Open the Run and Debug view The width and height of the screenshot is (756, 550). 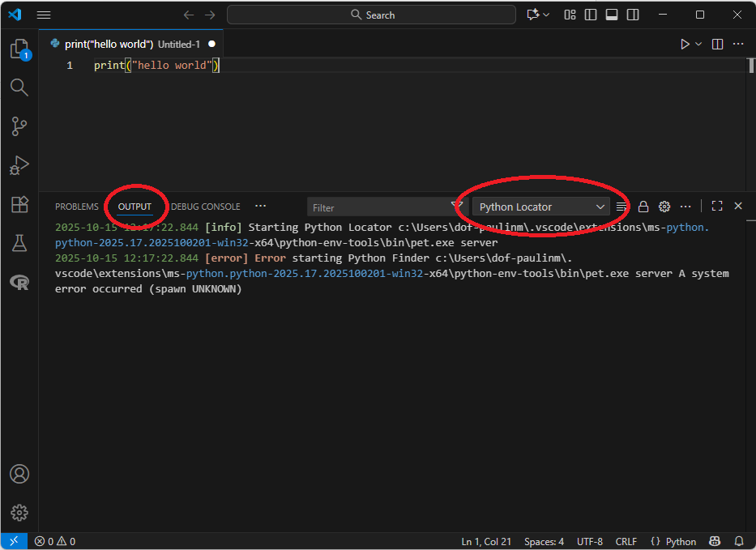pyautogui.click(x=19, y=165)
